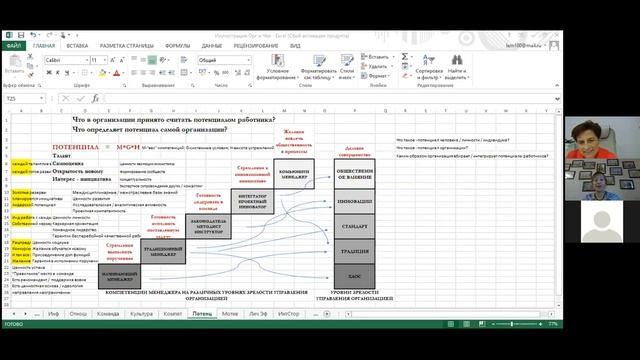Switch to Normal view in status bar

pos(451,324)
